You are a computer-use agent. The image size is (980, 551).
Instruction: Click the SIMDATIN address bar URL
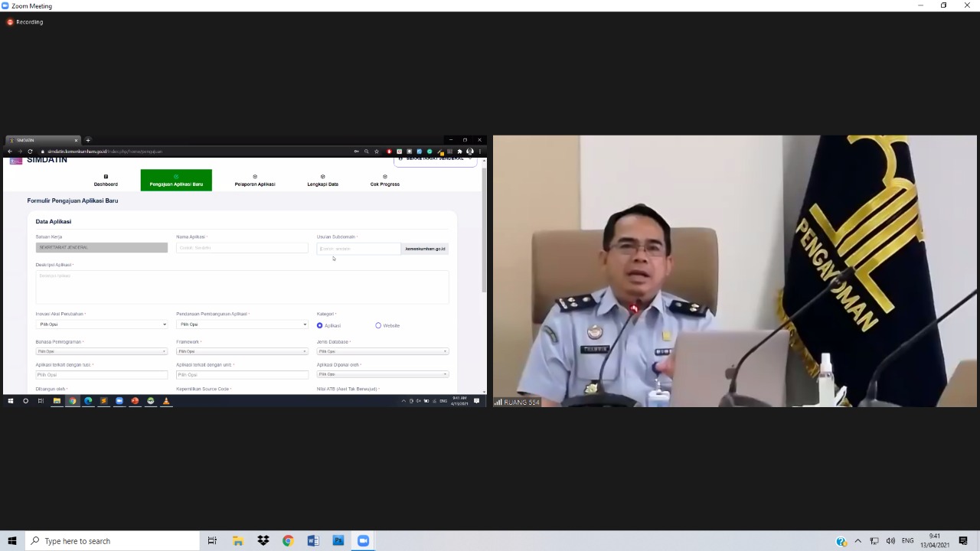point(105,152)
